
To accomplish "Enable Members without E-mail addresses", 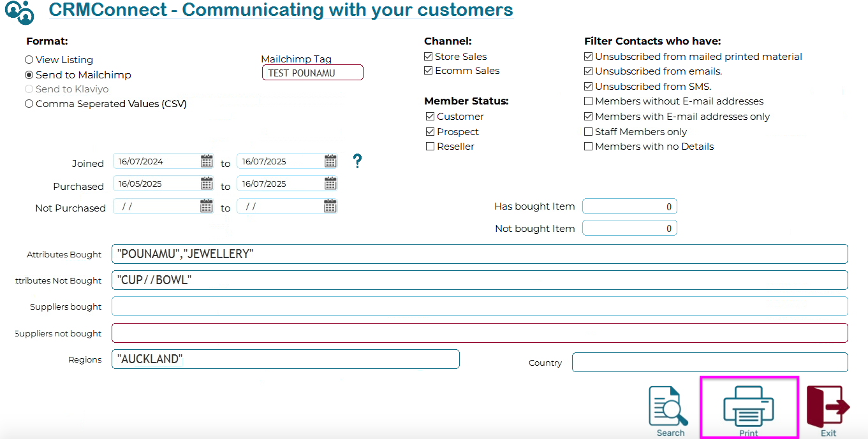I will pyautogui.click(x=589, y=101).
